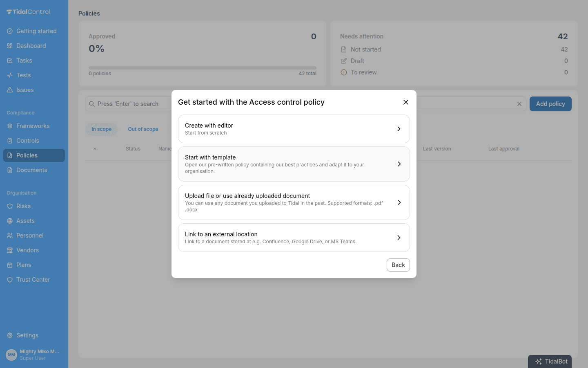Close the Access control policy dialog
Viewport: 588px width, 368px height.
pyautogui.click(x=406, y=102)
